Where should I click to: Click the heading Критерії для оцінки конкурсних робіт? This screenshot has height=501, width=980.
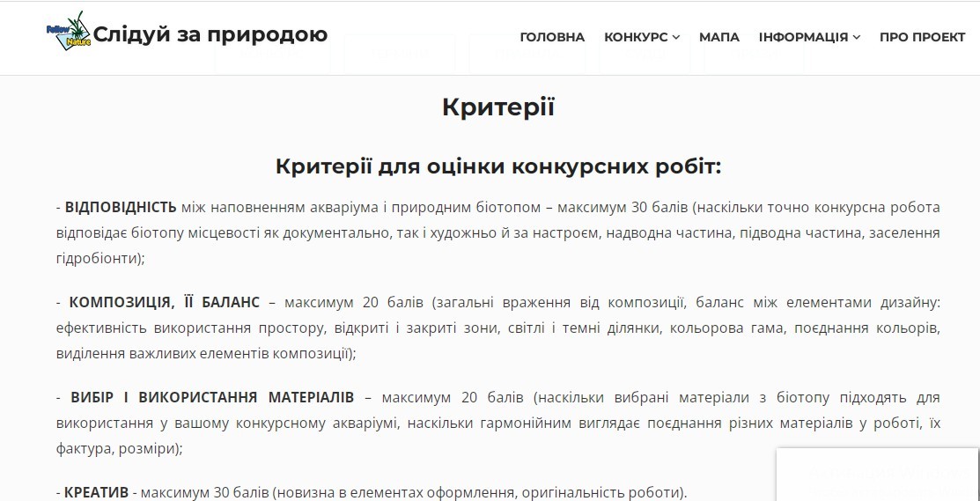pyautogui.click(x=497, y=166)
